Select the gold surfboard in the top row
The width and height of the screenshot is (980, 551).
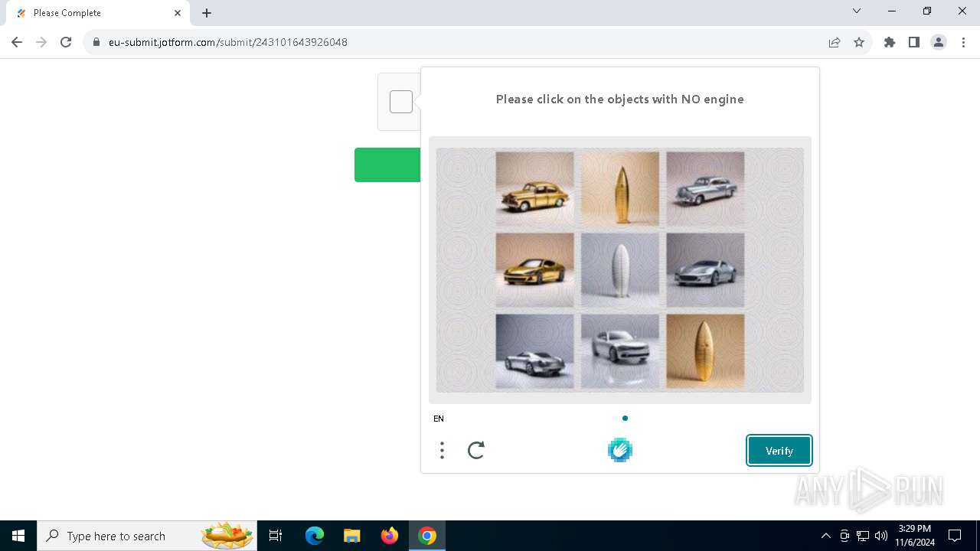620,189
